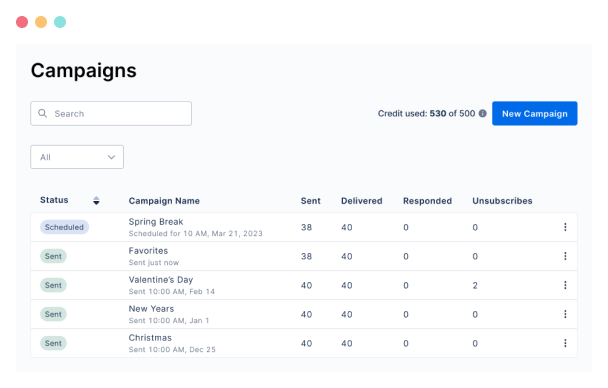Open the Spring Break row three-dot menu
The image size is (608, 388).
[x=565, y=227]
